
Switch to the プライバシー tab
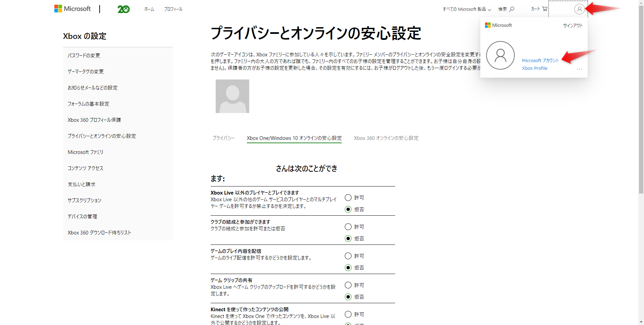tap(223, 138)
